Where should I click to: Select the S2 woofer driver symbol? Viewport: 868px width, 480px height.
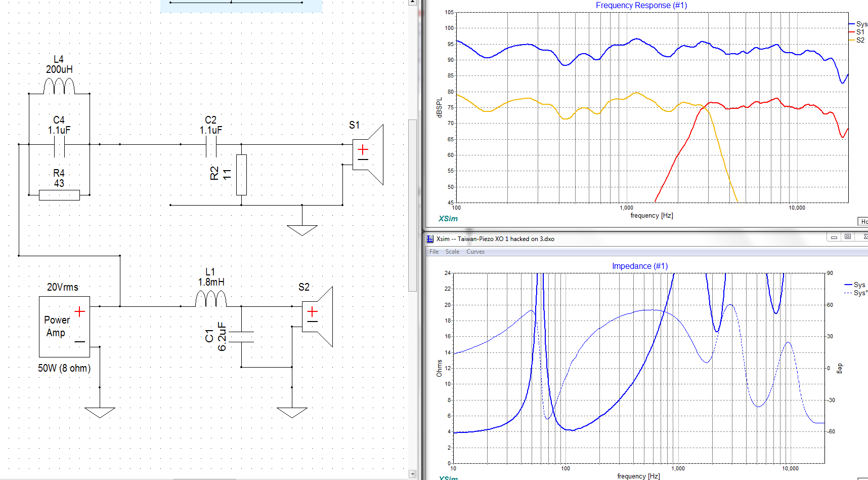(317, 316)
